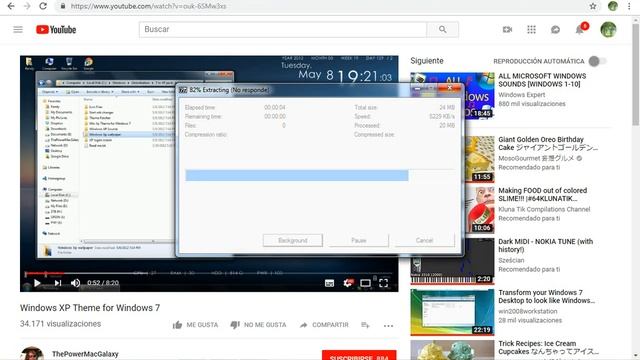Open the Chrome three-dot menu

(x=629, y=6)
